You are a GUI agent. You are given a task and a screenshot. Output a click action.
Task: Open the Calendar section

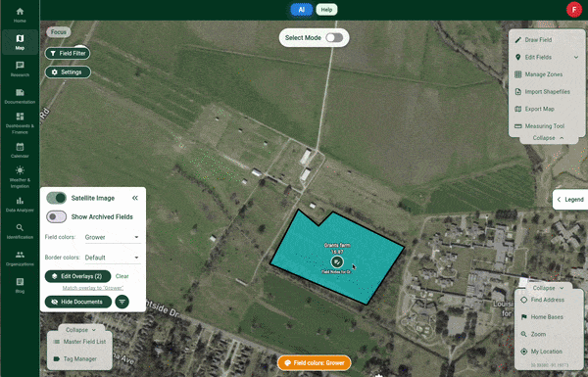pos(20,150)
